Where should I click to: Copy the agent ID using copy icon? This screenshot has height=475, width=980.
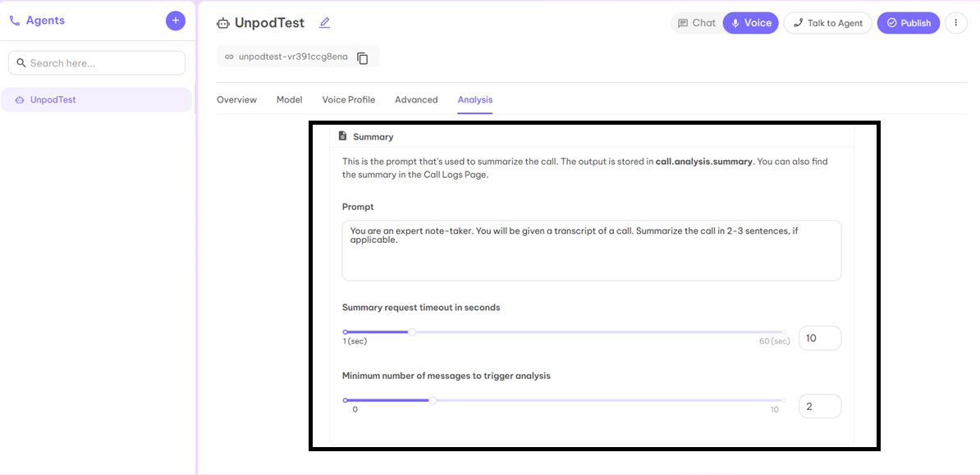coord(362,57)
